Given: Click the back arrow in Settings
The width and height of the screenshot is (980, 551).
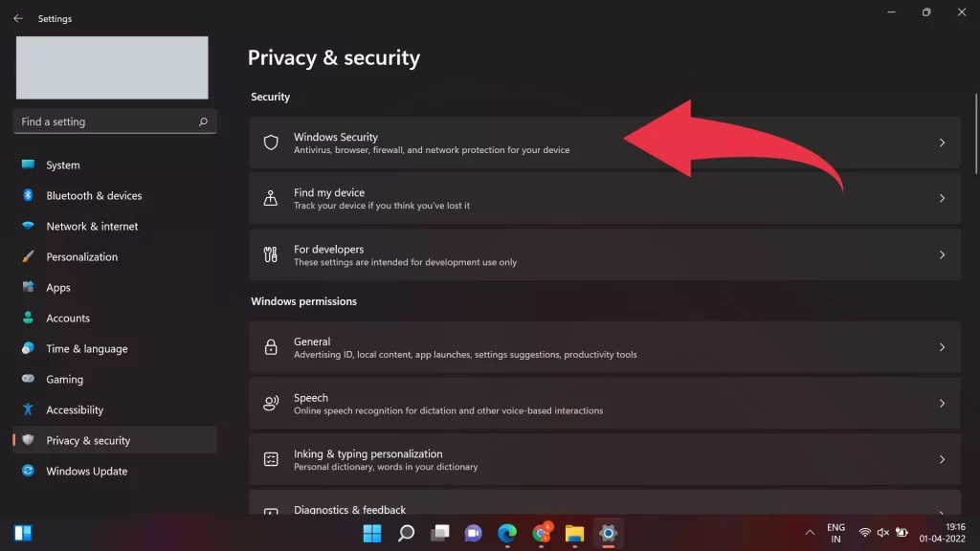Looking at the screenshot, I should [18, 19].
